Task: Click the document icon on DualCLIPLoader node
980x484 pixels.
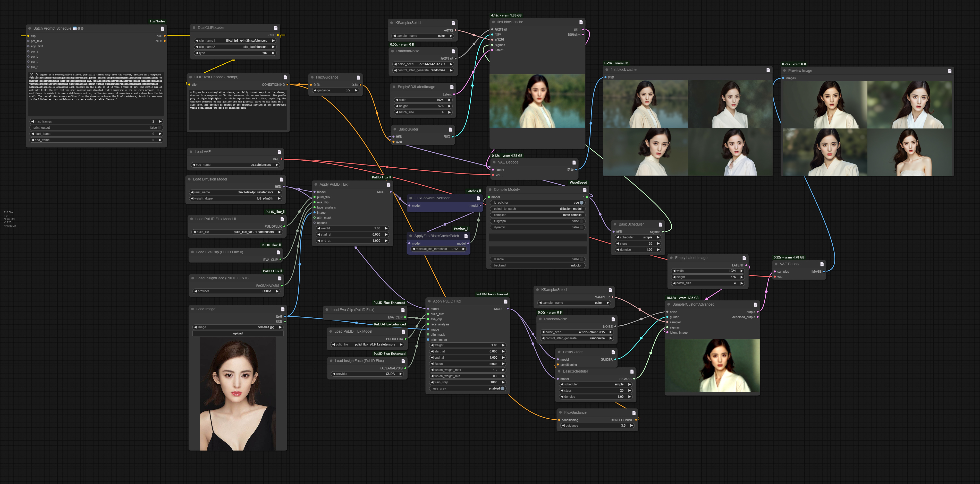Action: click(276, 28)
